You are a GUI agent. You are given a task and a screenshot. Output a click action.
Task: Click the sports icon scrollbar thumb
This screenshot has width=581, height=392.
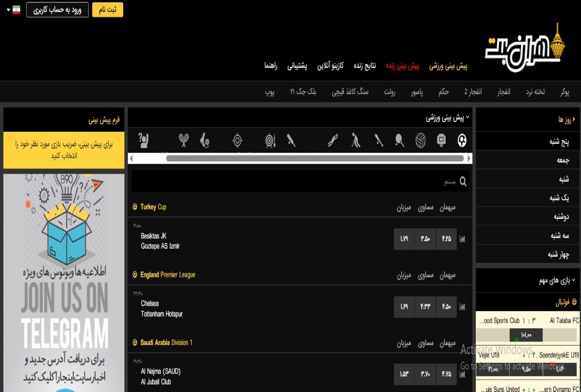(315, 159)
